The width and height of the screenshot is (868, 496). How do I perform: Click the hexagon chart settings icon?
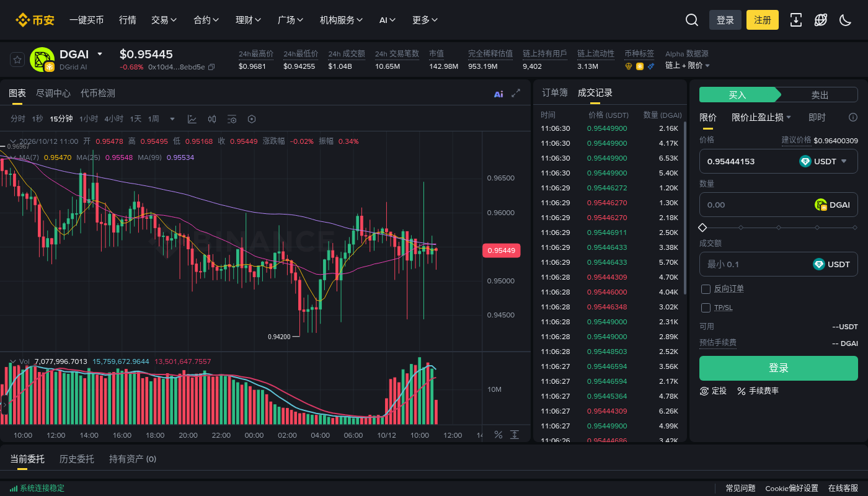pos(252,119)
